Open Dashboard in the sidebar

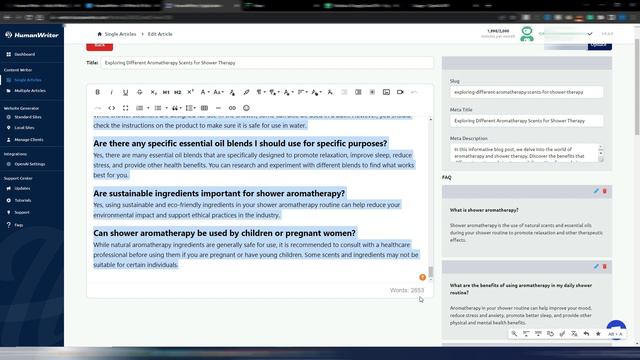[24, 54]
